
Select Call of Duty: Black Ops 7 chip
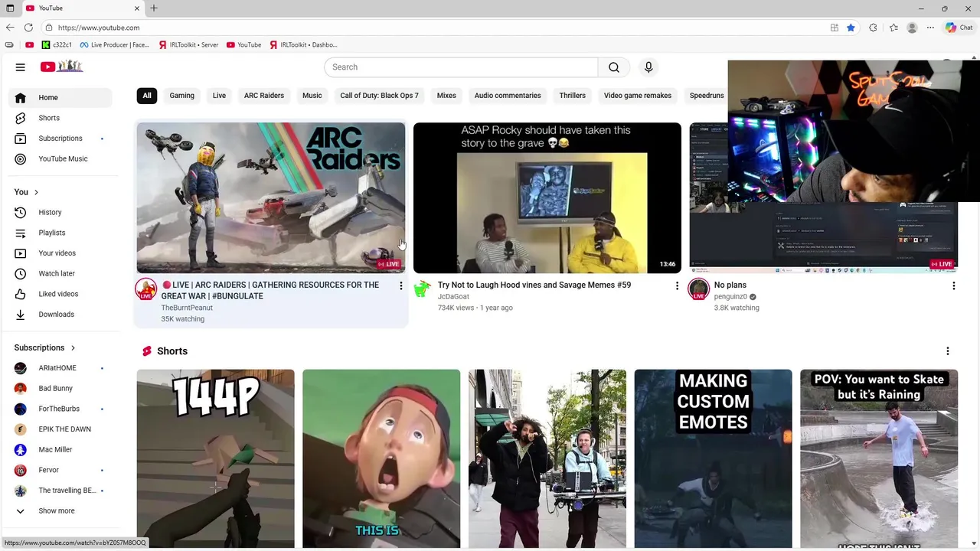pyautogui.click(x=379, y=96)
